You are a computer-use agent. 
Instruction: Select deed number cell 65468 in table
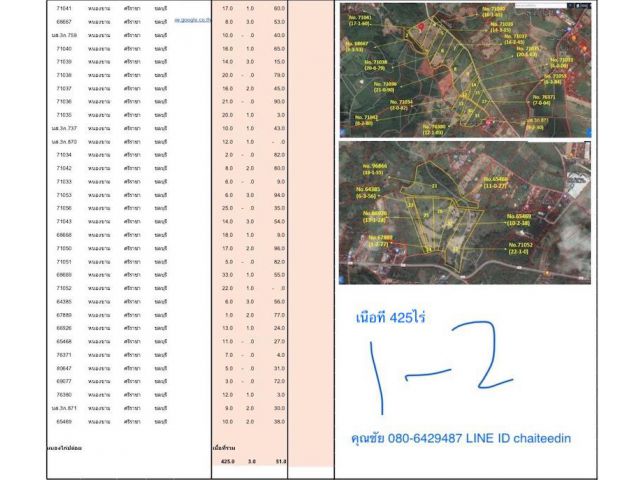[x=64, y=342]
